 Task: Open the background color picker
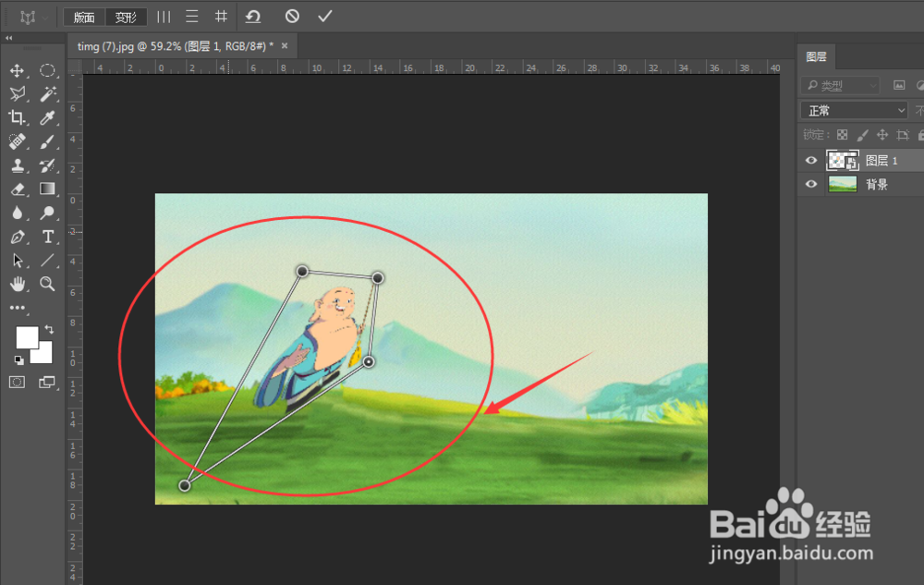[x=44, y=356]
